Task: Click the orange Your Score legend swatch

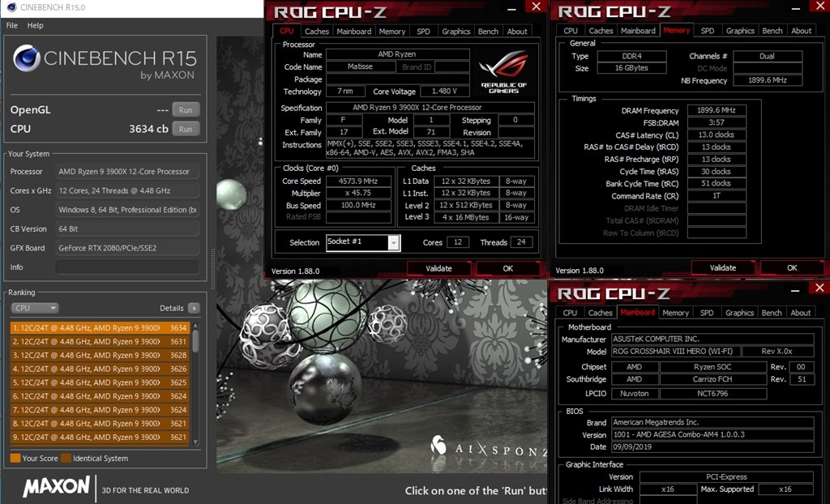Action: click(15, 459)
